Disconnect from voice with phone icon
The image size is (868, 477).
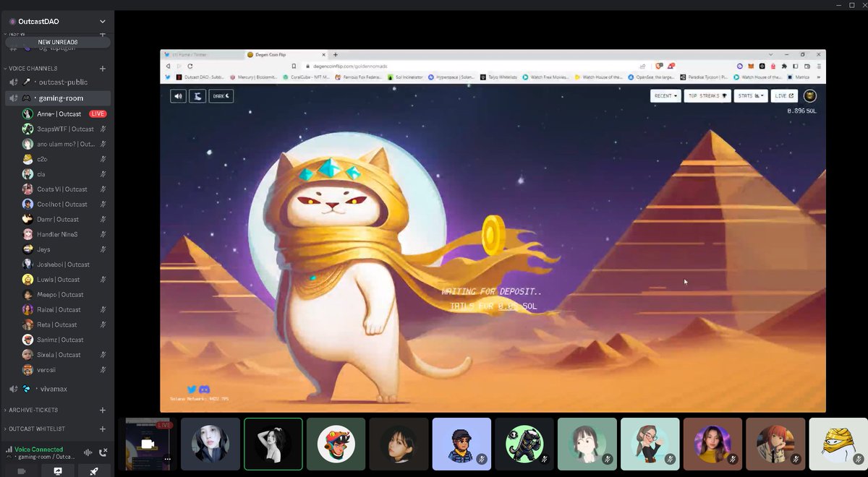pyautogui.click(x=103, y=452)
